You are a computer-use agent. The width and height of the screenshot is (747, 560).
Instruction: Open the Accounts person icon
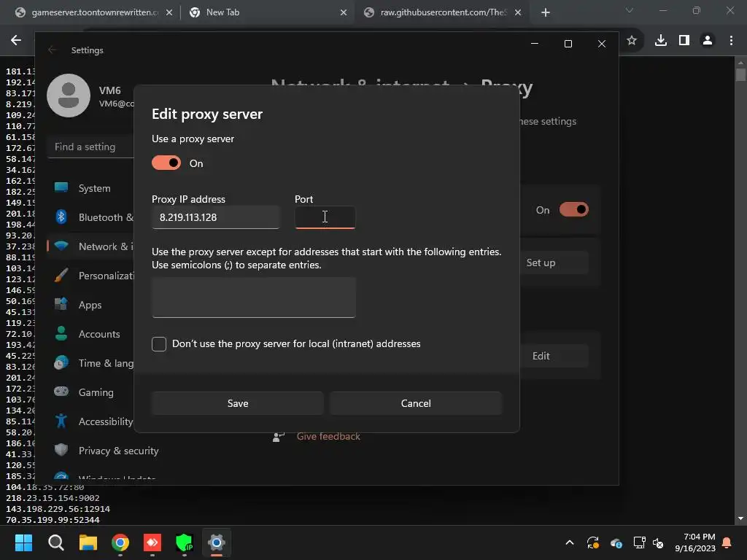[61, 333]
